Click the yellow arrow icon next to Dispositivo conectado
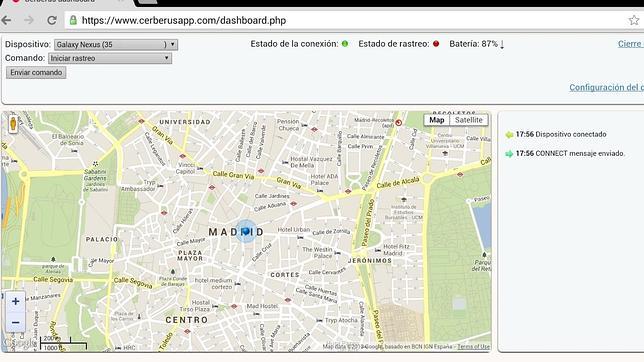Screen dimensions: 644x362 509,134
